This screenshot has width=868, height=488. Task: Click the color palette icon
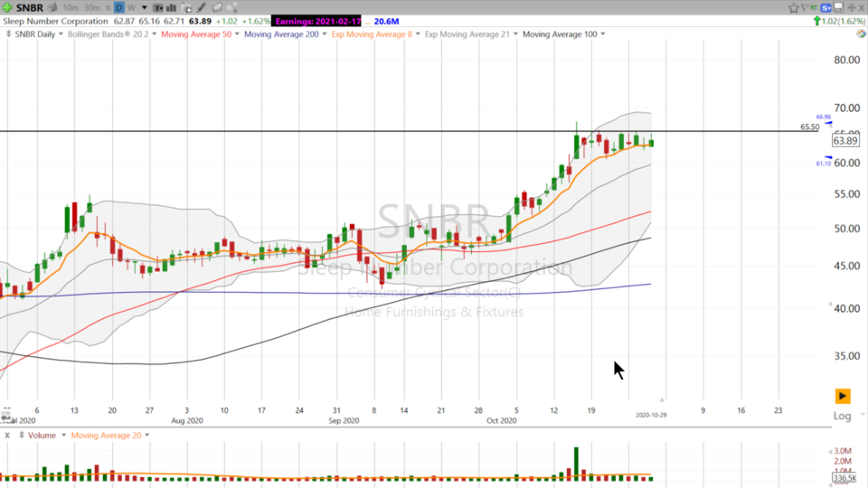[862, 33]
